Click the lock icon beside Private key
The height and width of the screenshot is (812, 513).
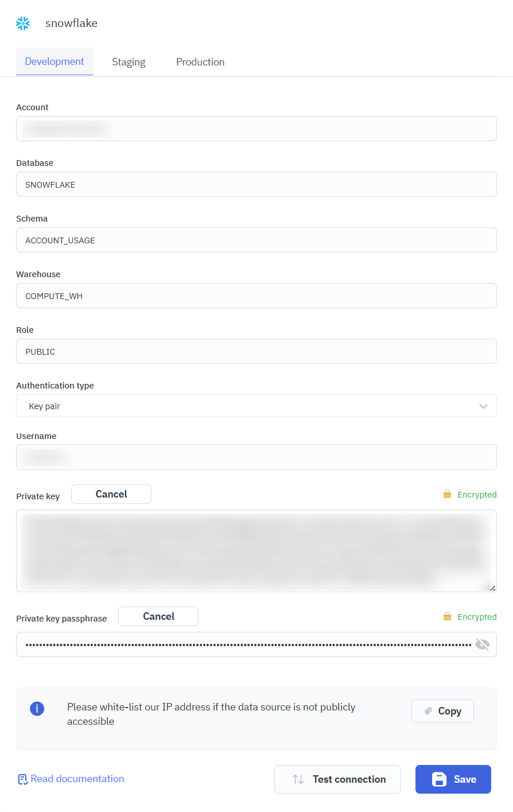447,495
